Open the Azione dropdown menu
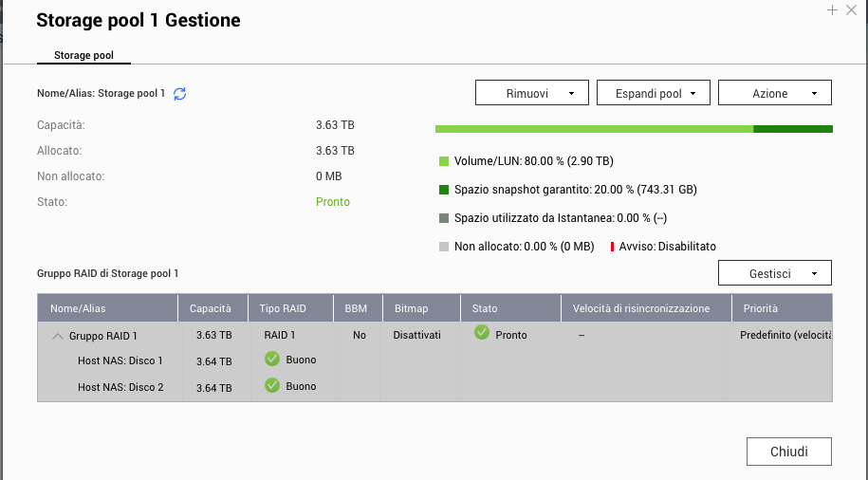This screenshot has height=480, width=868. click(775, 93)
